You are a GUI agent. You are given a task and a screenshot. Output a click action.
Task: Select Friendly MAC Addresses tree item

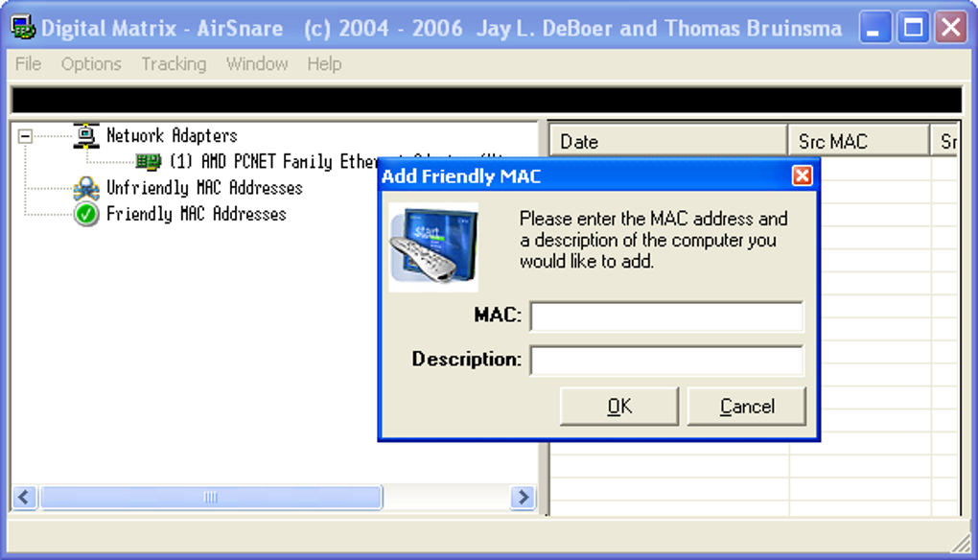[x=197, y=215]
